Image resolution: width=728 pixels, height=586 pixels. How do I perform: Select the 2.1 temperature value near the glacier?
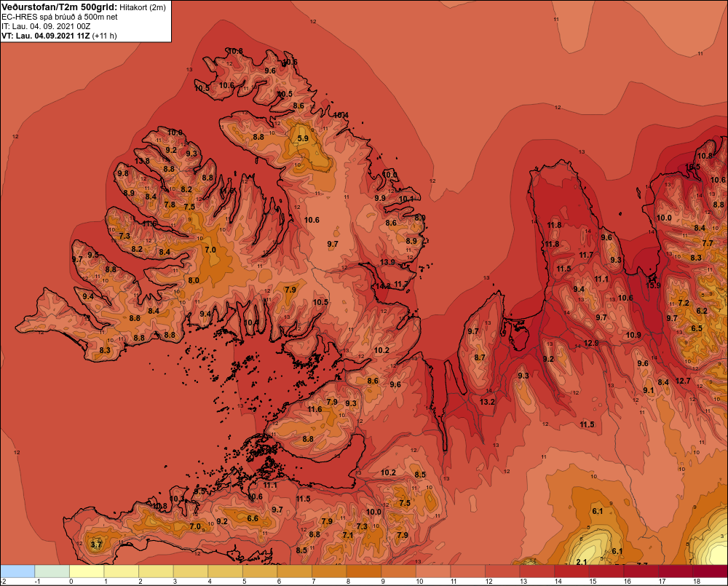pos(581,562)
